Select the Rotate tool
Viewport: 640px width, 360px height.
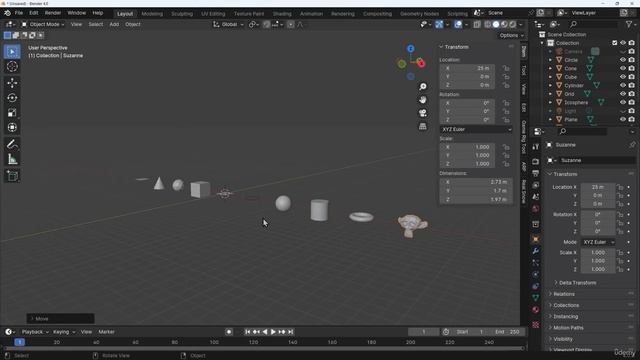(x=12, y=98)
